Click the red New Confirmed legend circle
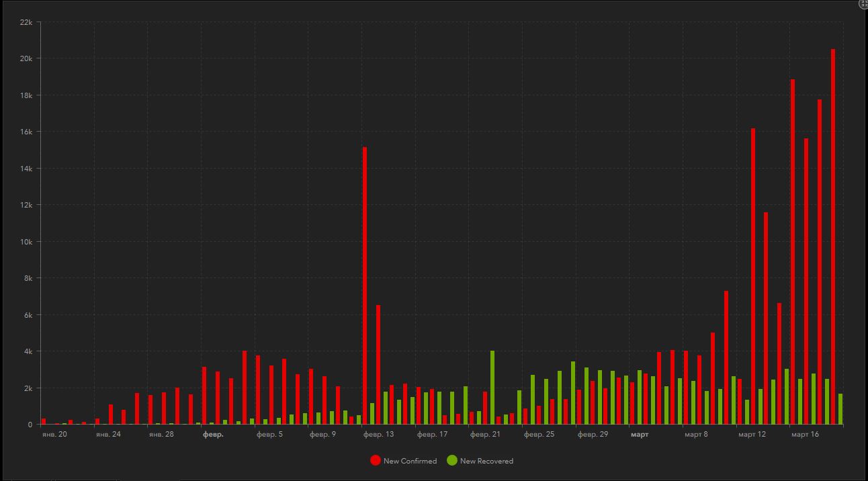 click(375, 461)
